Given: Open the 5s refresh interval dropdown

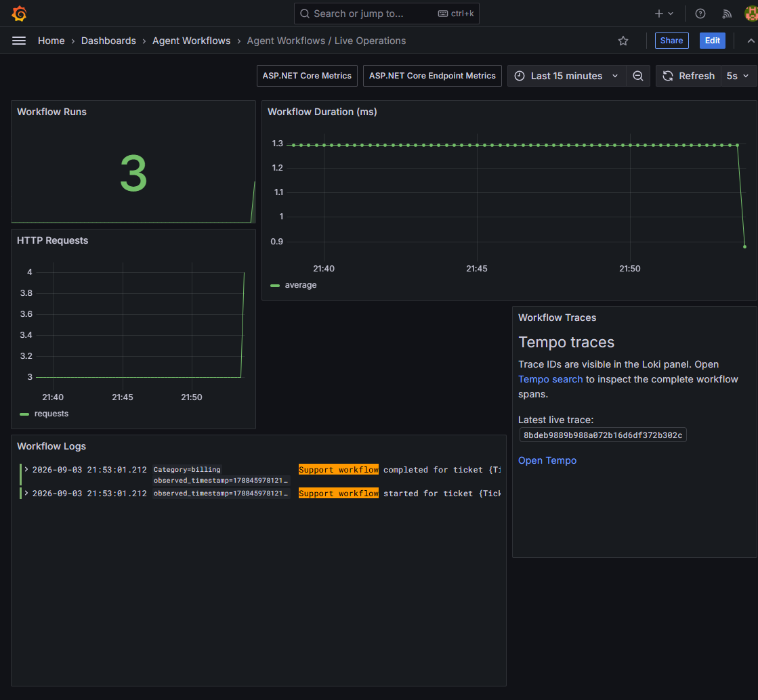Looking at the screenshot, I should (x=738, y=76).
